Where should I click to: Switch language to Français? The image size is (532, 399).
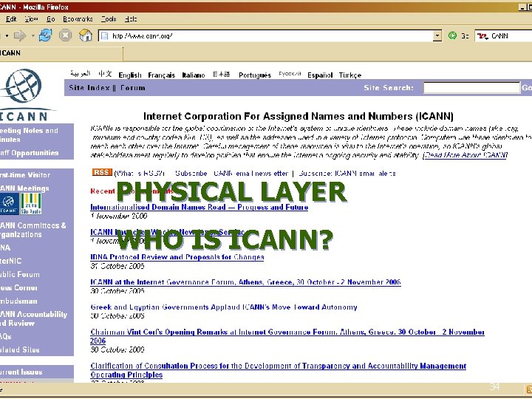162,75
